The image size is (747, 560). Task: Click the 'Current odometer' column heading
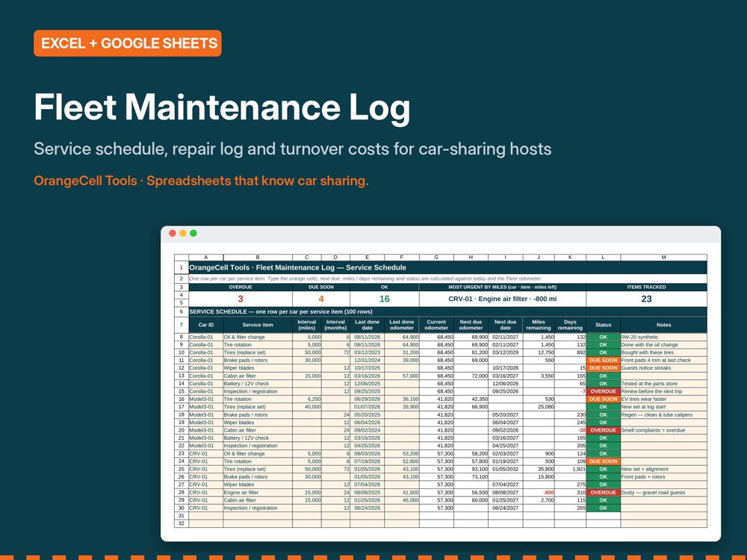point(436,325)
